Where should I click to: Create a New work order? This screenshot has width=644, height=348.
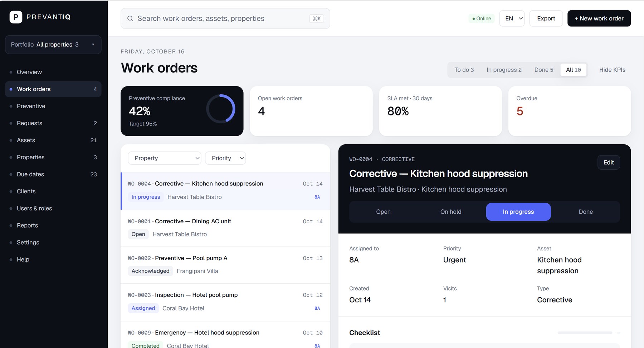tap(599, 19)
